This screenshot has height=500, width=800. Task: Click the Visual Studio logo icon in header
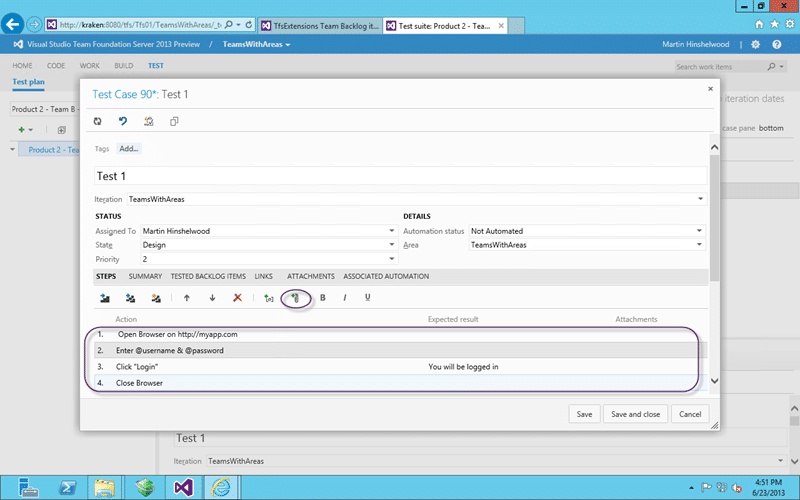[x=18, y=44]
